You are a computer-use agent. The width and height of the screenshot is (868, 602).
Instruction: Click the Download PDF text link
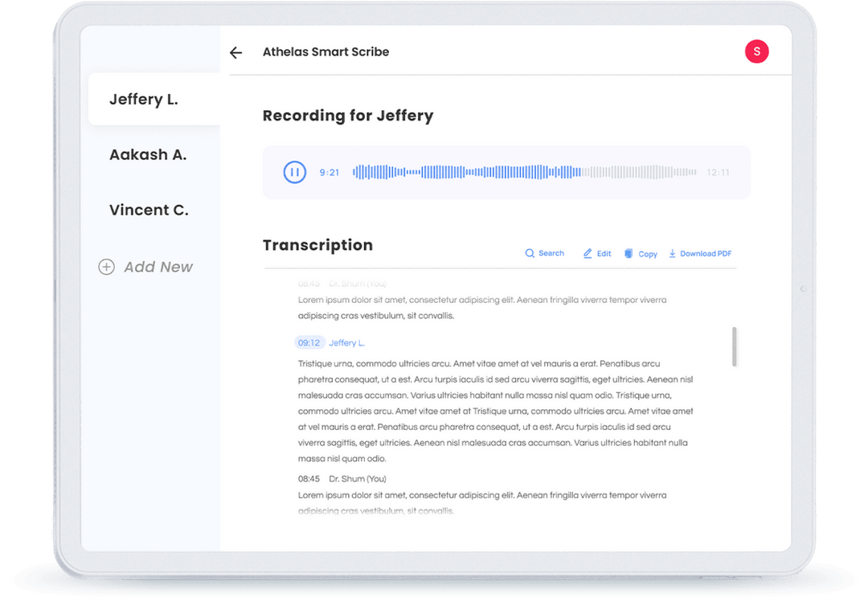[x=706, y=254]
